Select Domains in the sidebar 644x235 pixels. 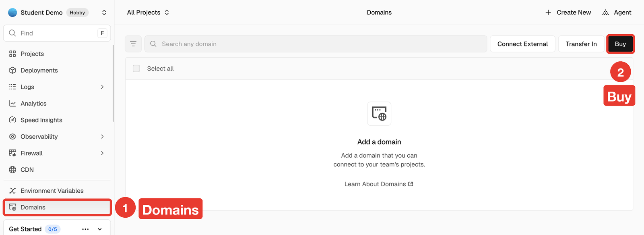(x=57, y=207)
